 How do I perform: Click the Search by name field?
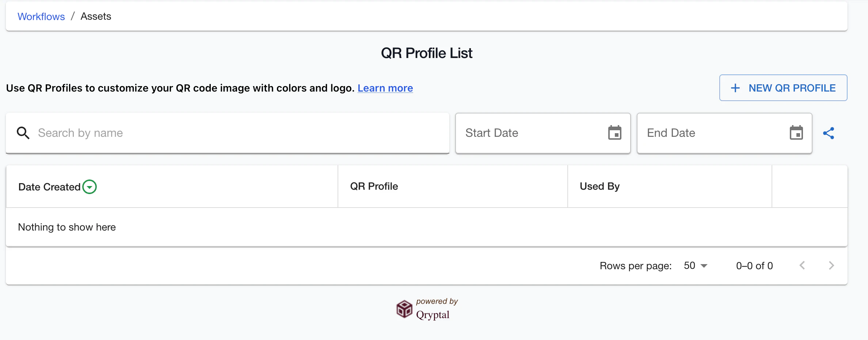pos(183,133)
